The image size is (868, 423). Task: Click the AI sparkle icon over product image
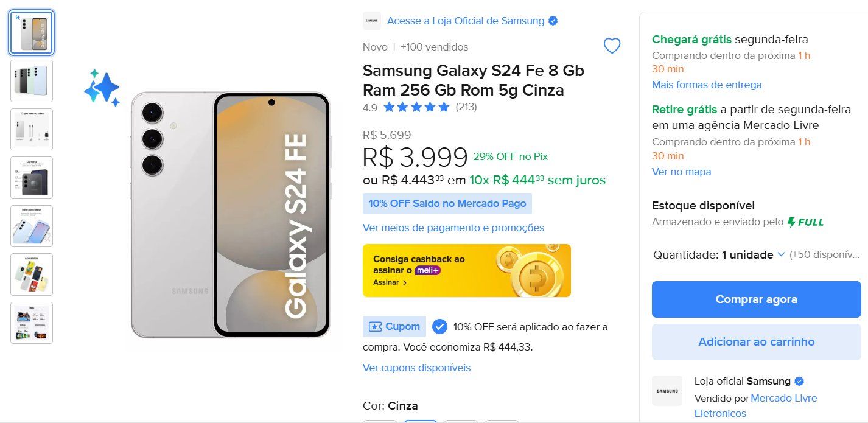[x=102, y=88]
